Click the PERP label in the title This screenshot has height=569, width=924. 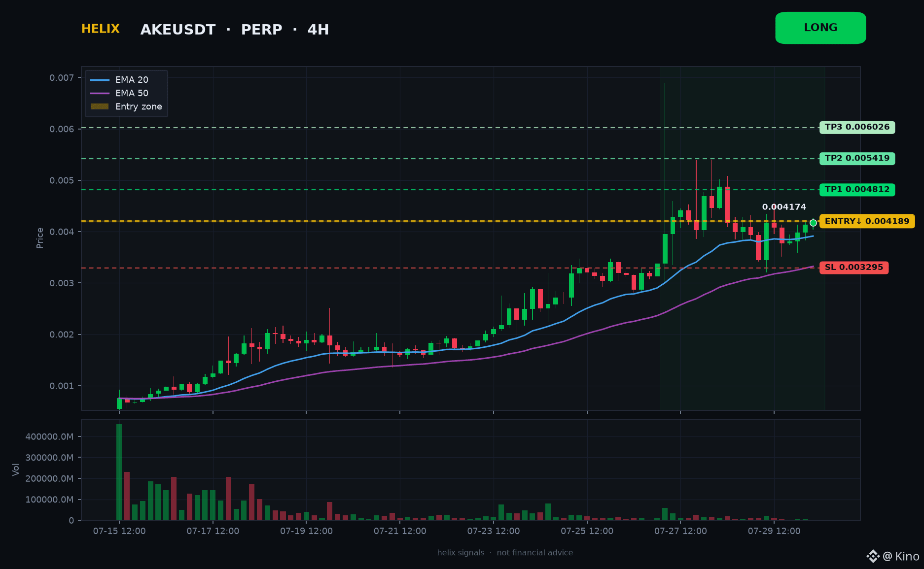coord(261,30)
